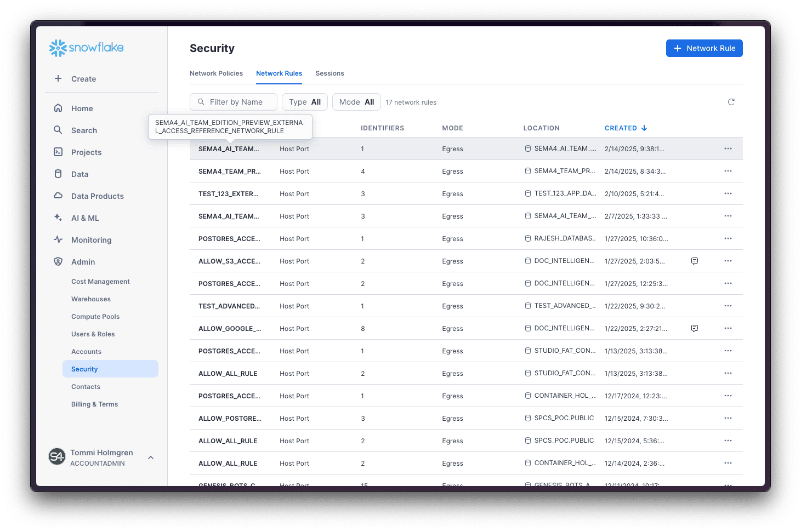Click the Snowflake logo
Screen dimensions: 801x532
[86, 48]
